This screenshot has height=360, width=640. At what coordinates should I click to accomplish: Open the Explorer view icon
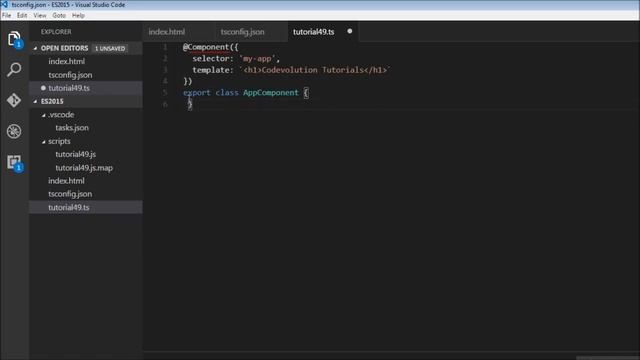(14, 39)
